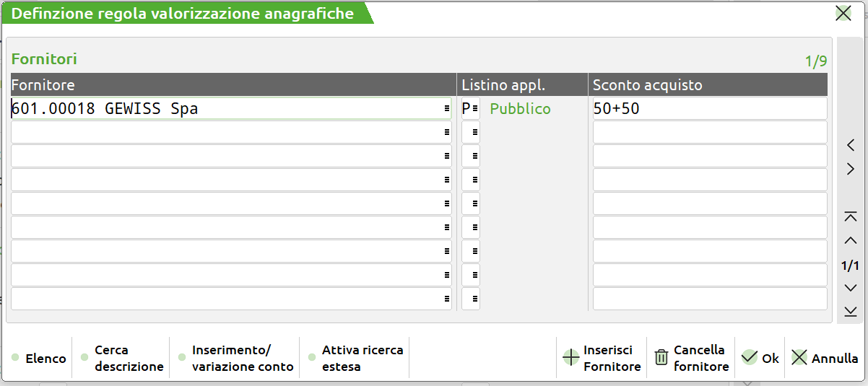Open the Listino appl. dropdown in the second row
Viewport: 868px width, 386px height.
pos(474,133)
